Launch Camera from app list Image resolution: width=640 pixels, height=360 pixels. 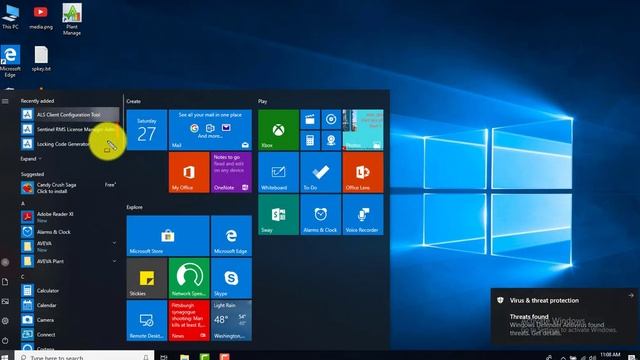pos(70,320)
